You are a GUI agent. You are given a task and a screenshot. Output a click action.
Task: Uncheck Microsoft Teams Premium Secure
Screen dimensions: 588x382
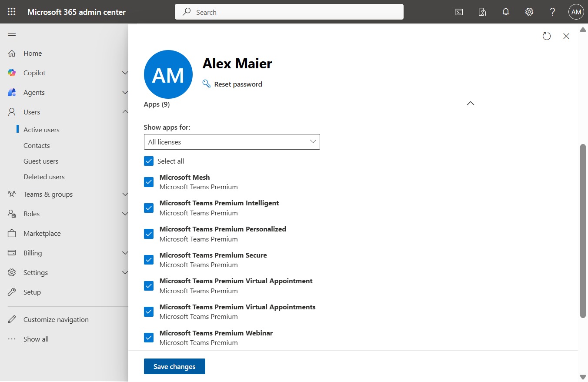(x=149, y=260)
